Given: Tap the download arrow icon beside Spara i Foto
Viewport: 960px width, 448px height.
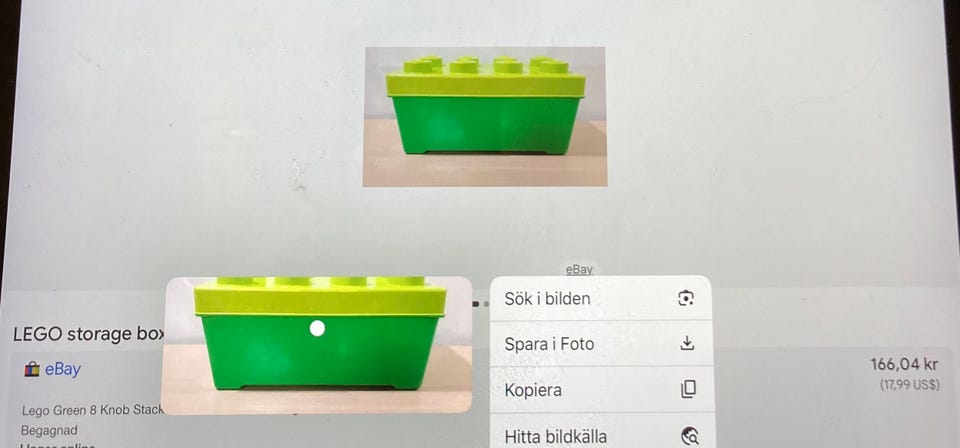Looking at the screenshot, I should pyautogui.click(x=688, y=343).
